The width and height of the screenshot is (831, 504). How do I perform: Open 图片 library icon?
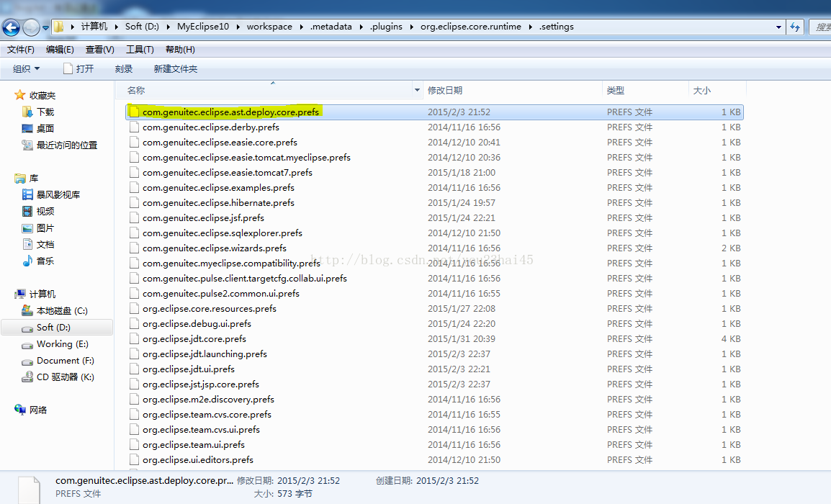(x=27, y=228)
